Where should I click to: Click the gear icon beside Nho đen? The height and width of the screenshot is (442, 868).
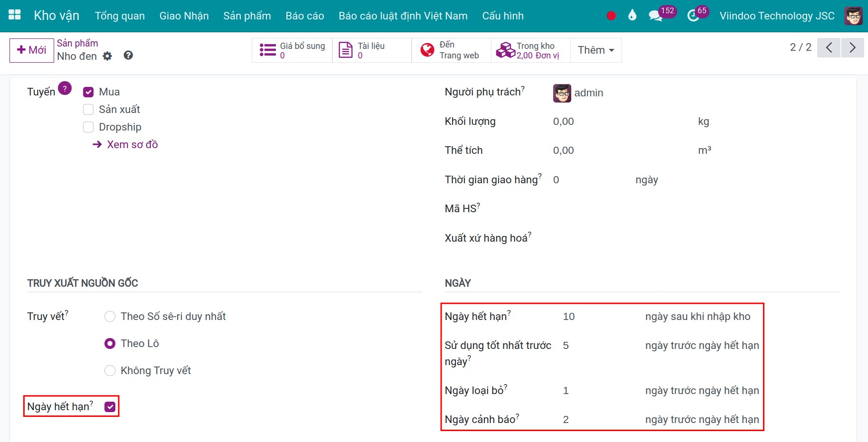point(108,56)
